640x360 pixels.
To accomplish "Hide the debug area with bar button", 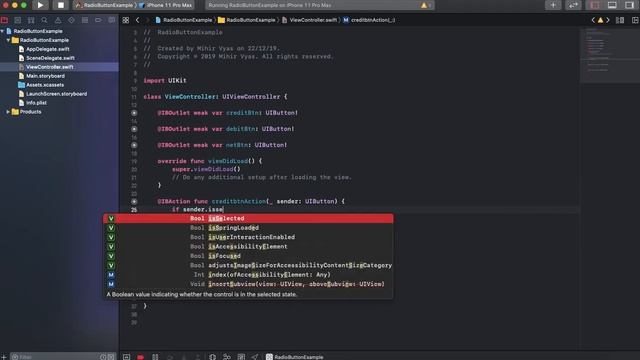I will coord(127,357).
